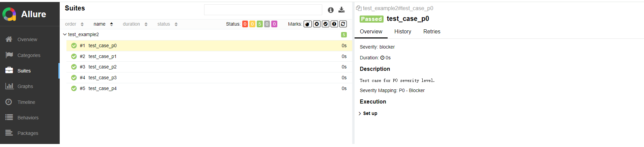This screenshot has width=644, height=147.
Task: Click the info icon beside the search box
Action: (x=331, y=10)
